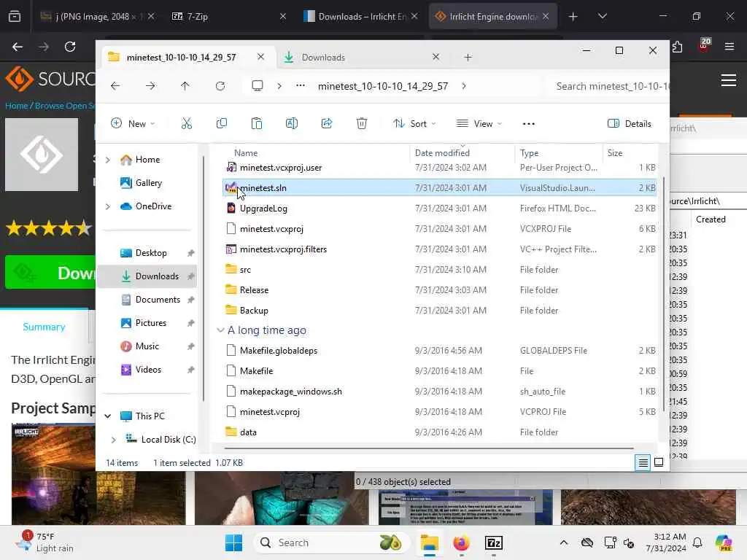Refresh the File Explorer folder view
The height and width of the screenshot is (560, 747).
click(220, 86)
